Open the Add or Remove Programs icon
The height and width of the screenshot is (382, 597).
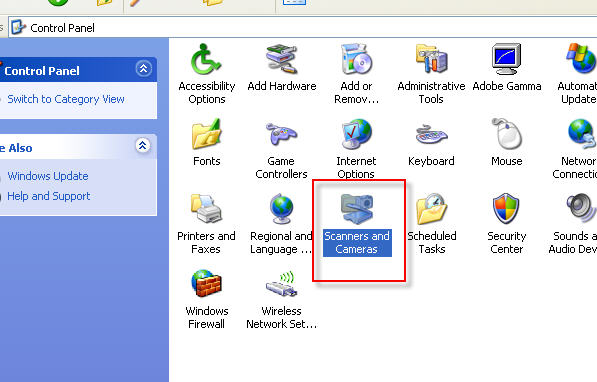click(x=356, y=59)
